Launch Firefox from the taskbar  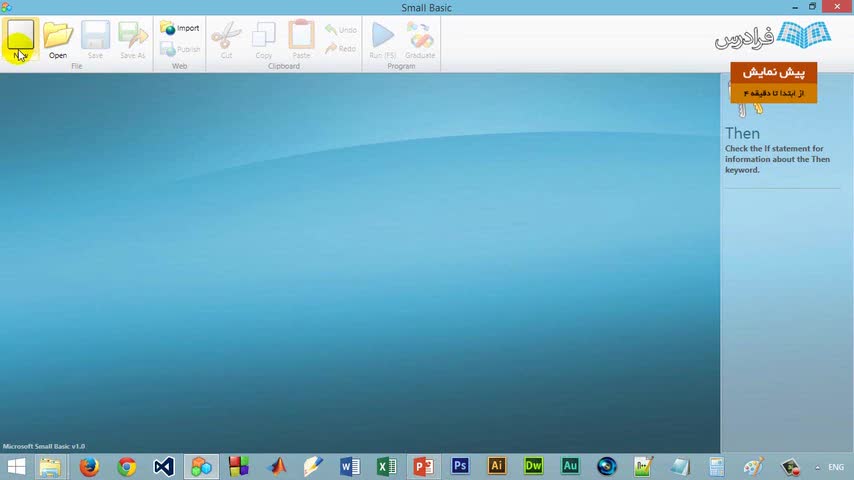89,467
